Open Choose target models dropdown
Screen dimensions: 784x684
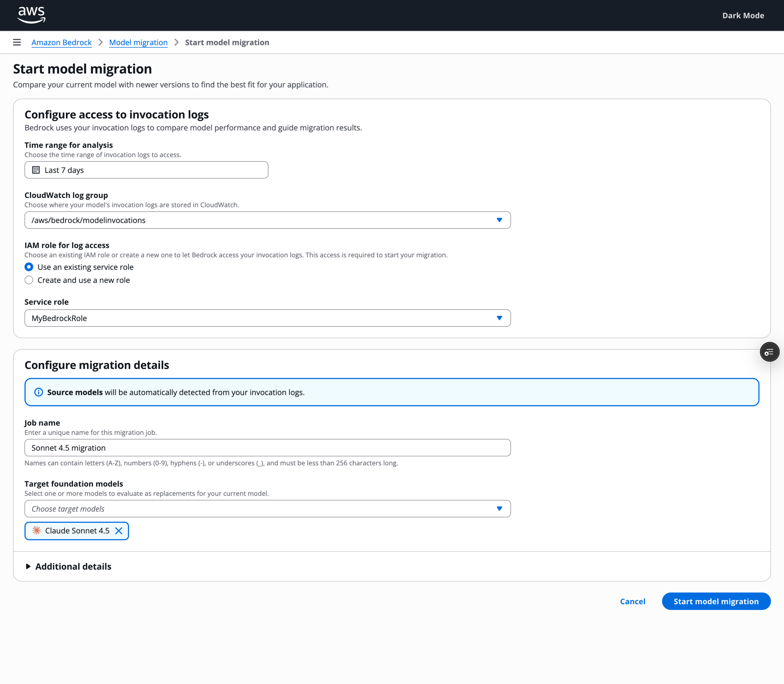click(x=268, y=508)
